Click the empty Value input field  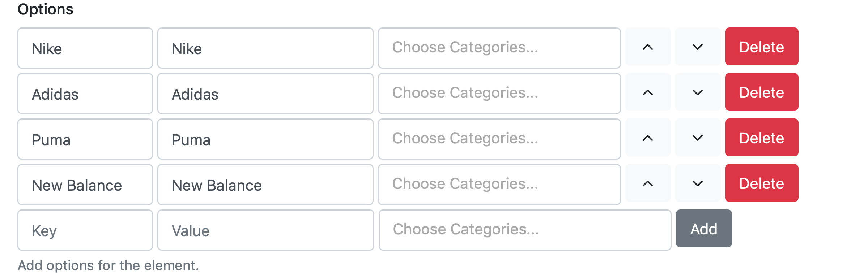click(x=265, y=230)
